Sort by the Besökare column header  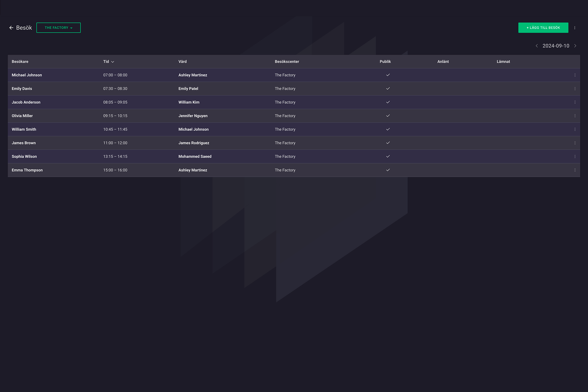pos(20,61)
